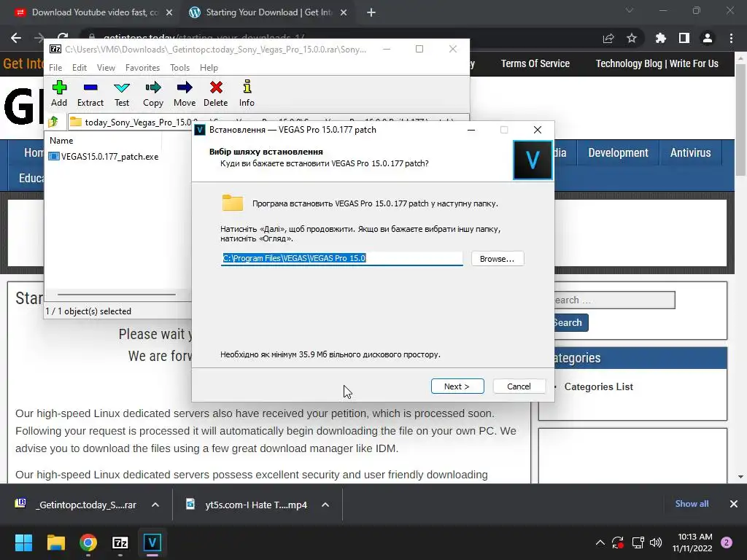Select VEGAS15.0.177_patch.exe in 7-Zip file list
747x560 pixels.
[104, 156]
